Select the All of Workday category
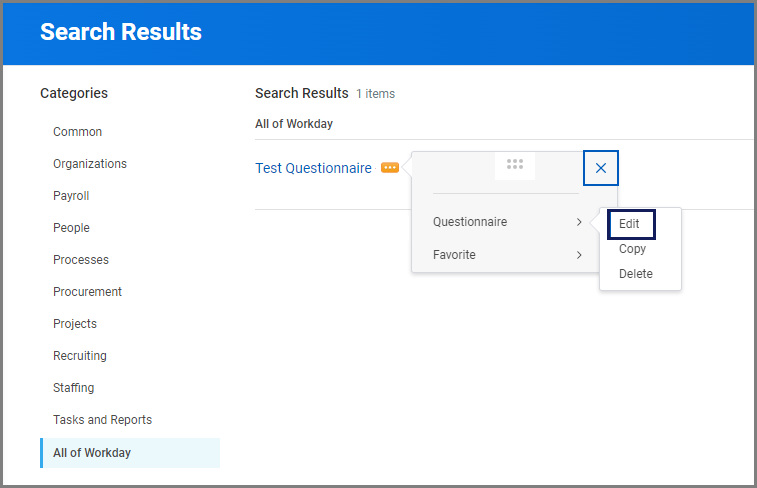Screen dimensions: 757x488 pos(92,453)
